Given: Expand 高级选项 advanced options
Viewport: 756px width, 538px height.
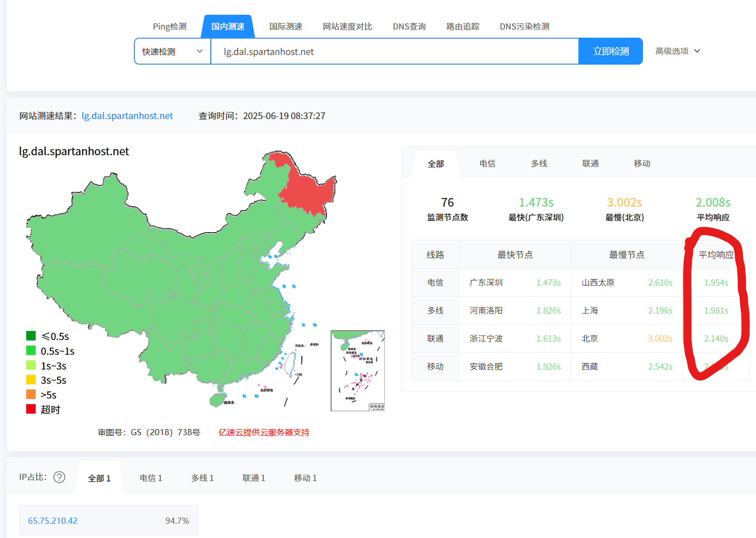Looking at the screenshot, I should pos(678,51).
